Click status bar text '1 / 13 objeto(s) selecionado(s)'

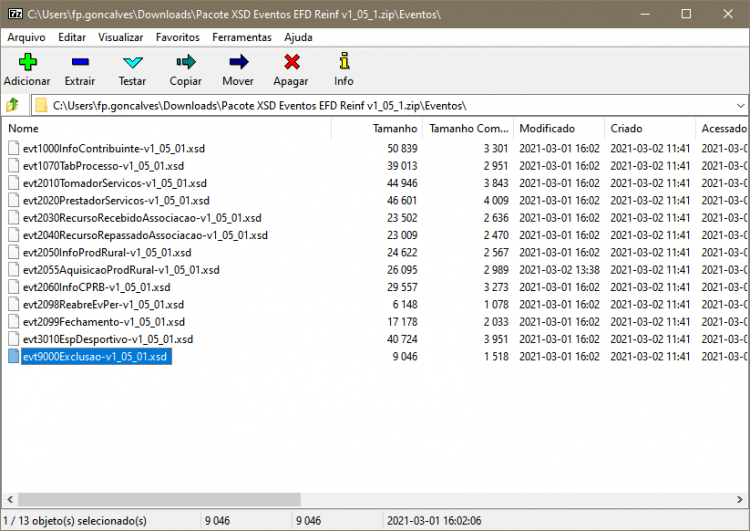tap(75, 520)
